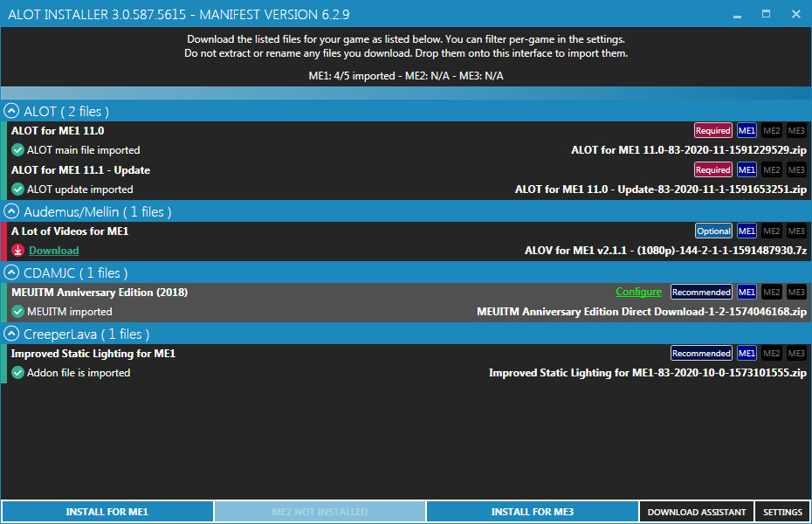Click the 'Audemus/Mellin ( 1 files )' header text
Viewport: 812px width, 524px height.
point(98,211)
